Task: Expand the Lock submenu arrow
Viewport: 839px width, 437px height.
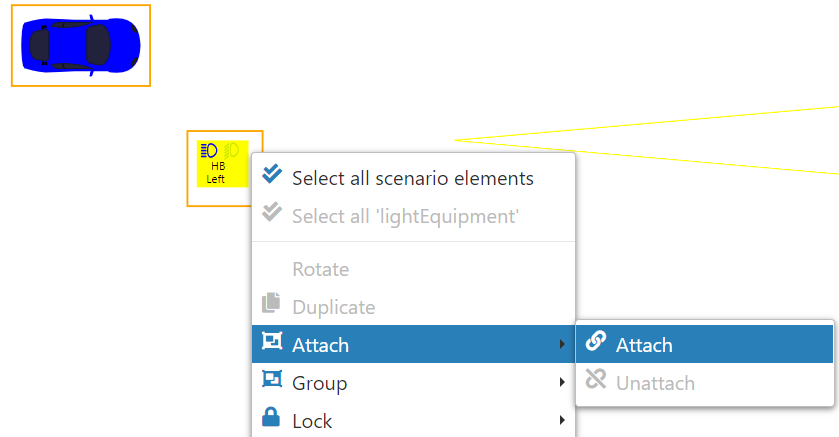Action: (562, 420)
